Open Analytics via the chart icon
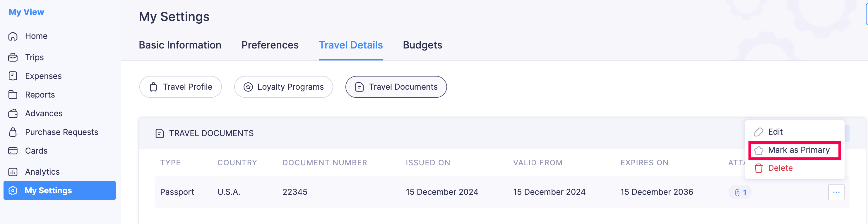The image size is (868, 224). (13, 171)
